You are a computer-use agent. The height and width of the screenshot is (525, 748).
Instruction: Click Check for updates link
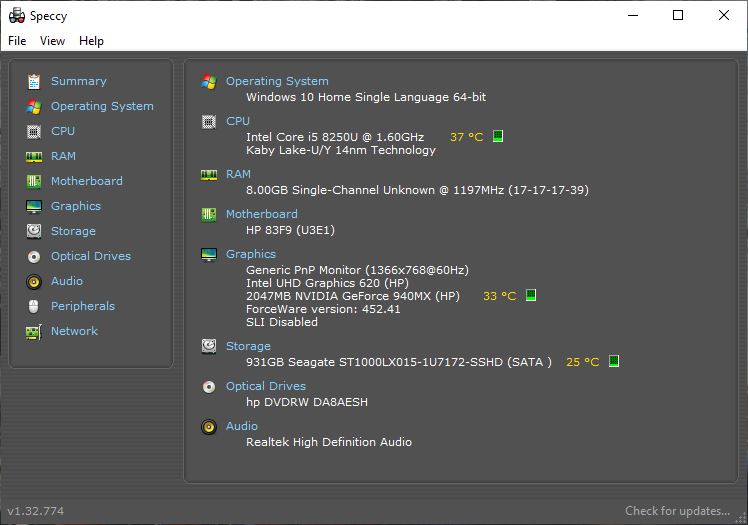coord(677,511)
